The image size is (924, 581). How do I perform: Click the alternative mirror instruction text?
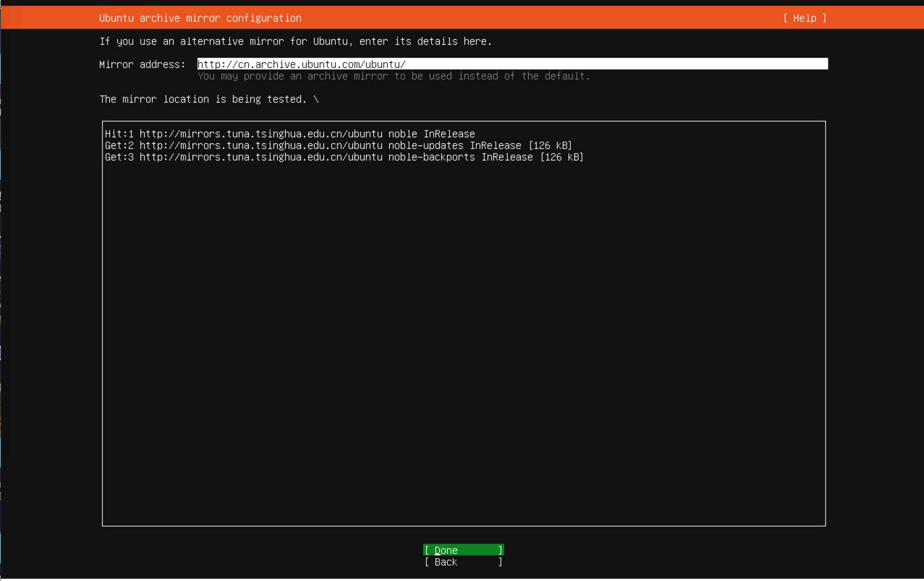tap(295, 41)
